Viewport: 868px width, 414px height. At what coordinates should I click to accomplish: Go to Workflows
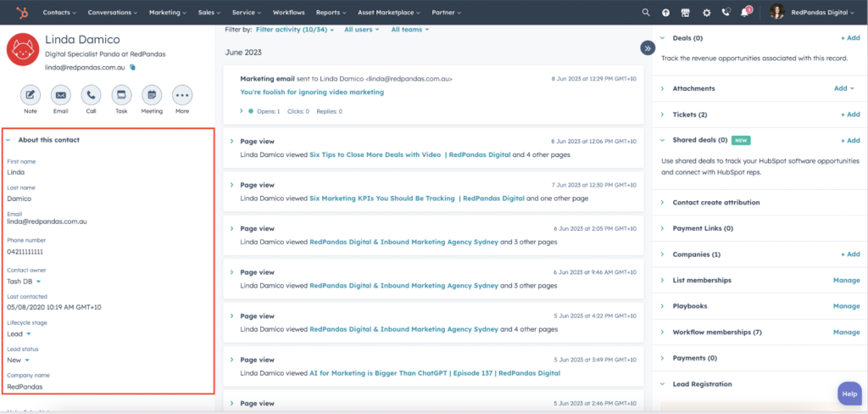click(288, 12)
